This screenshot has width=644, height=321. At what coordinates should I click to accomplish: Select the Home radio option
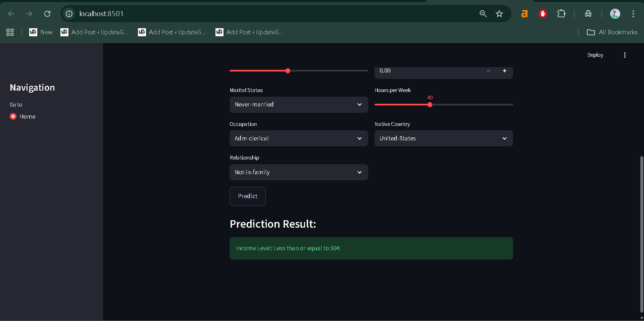13,117
